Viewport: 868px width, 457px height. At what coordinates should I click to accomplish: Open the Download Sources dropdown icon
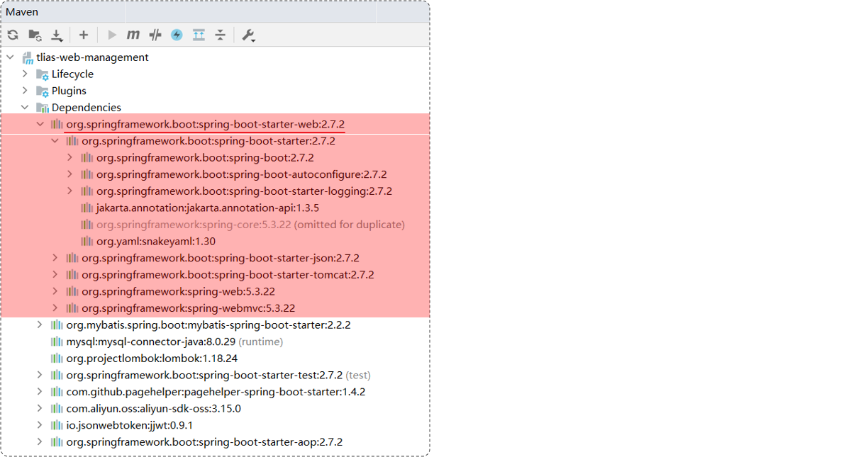[x=57, y=35]
